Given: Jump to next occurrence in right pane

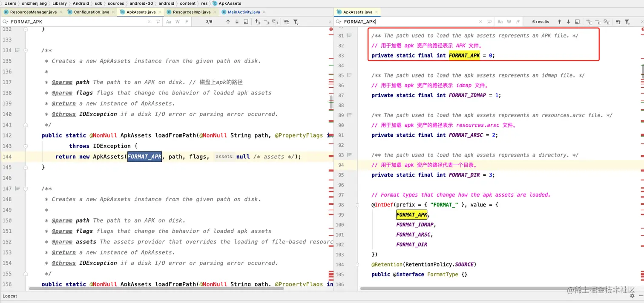Looking at the screenshot, I should coord(568,22).
